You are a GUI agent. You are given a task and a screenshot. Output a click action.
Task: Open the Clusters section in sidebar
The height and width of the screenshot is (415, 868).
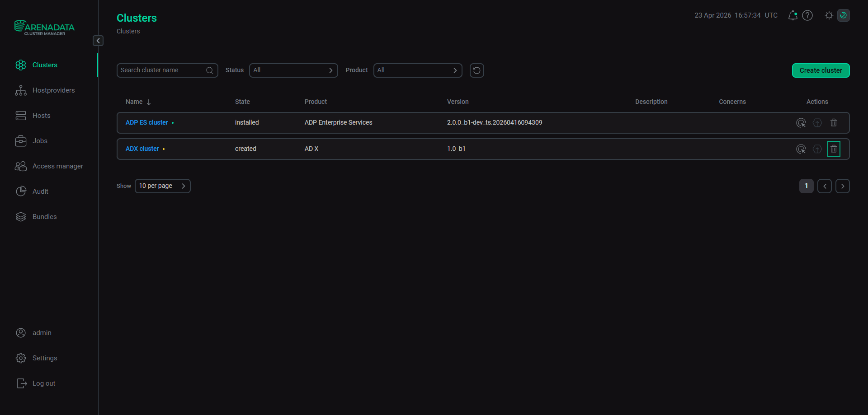pos(45,65)
